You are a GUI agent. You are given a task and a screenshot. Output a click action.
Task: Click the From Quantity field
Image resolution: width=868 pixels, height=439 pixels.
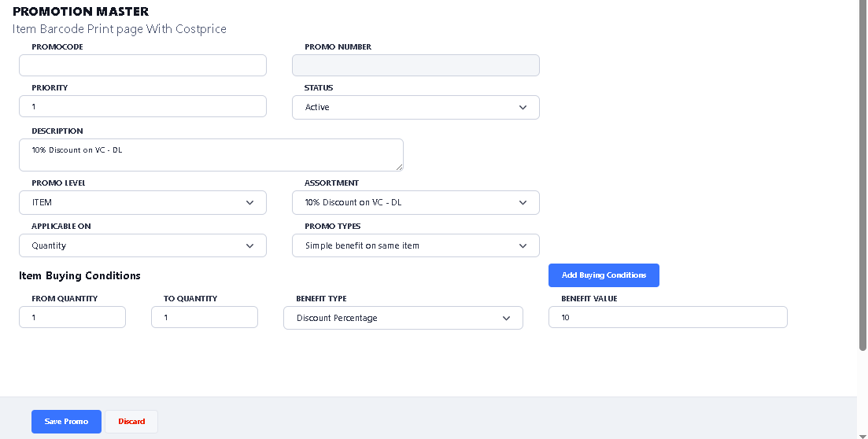72,318
